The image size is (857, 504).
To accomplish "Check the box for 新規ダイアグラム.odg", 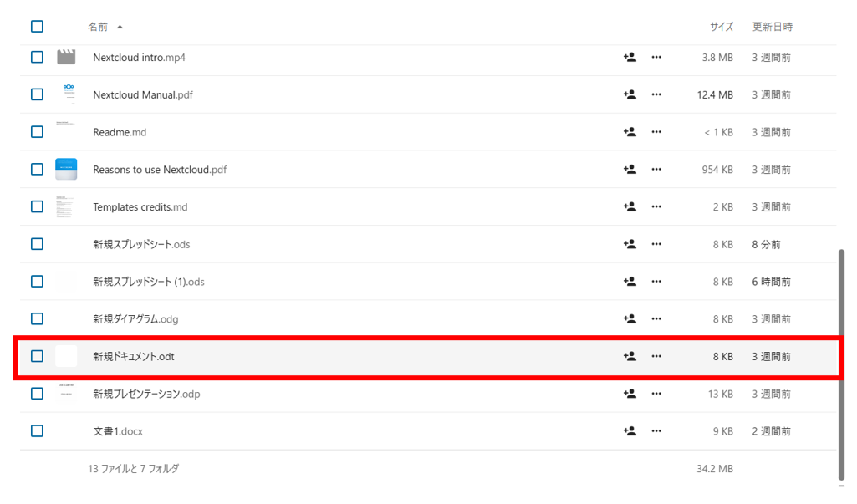I will [x=37, y=319].
